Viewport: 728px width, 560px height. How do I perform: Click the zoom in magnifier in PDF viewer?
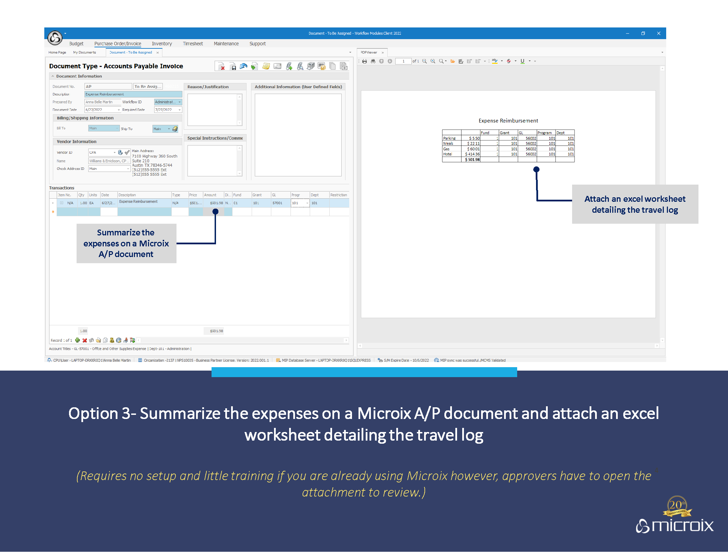[x=433, y=61]
